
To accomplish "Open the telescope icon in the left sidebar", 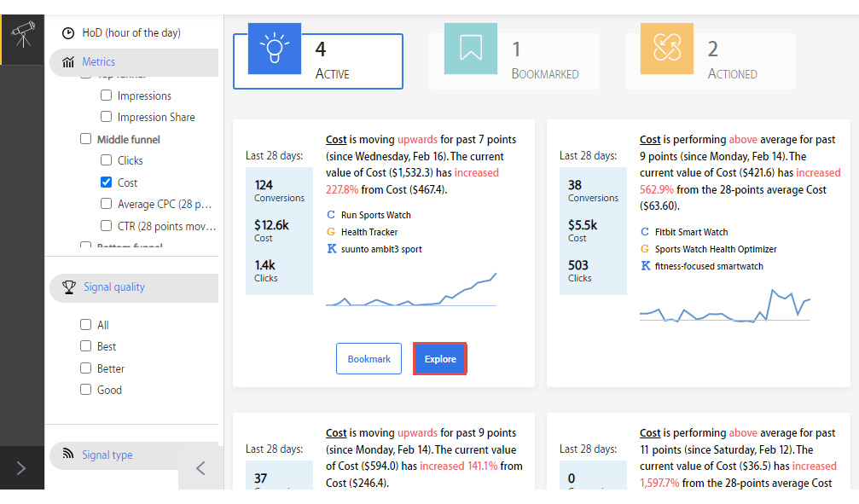I will (22, 34).
